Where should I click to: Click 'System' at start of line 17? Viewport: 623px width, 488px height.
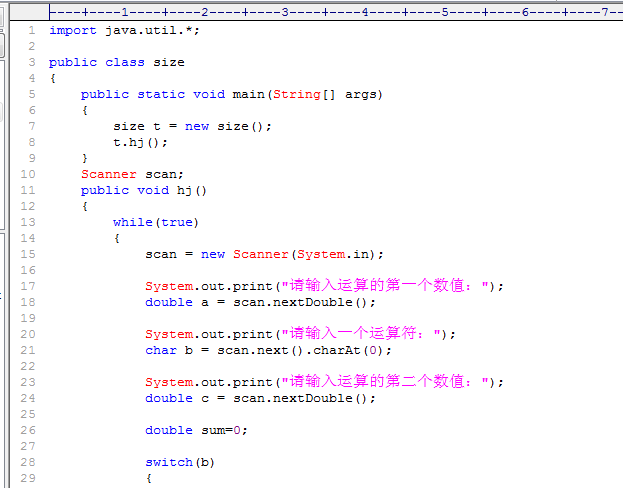click(169, 286)
